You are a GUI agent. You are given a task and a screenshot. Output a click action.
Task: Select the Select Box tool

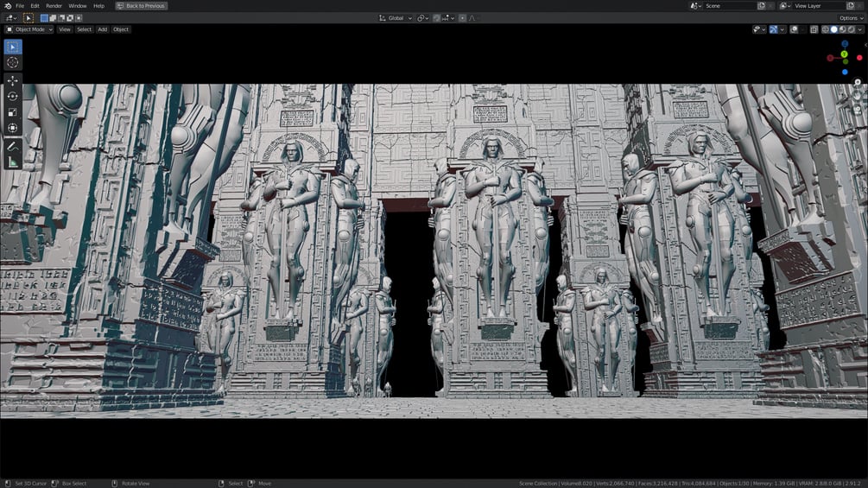click(x=12, y=47)
